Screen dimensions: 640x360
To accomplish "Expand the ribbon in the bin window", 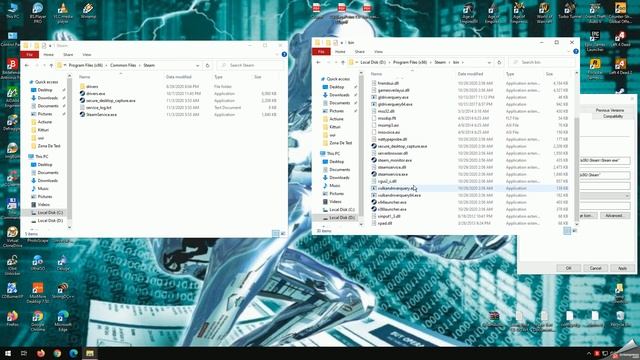I will point(568,51).
